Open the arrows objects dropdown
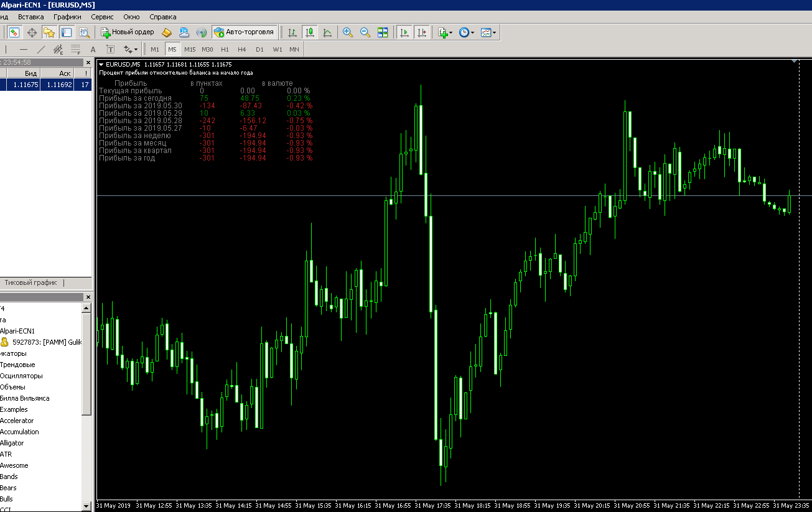The height and width of the screenshot is (512, 812). coord(130,49)
